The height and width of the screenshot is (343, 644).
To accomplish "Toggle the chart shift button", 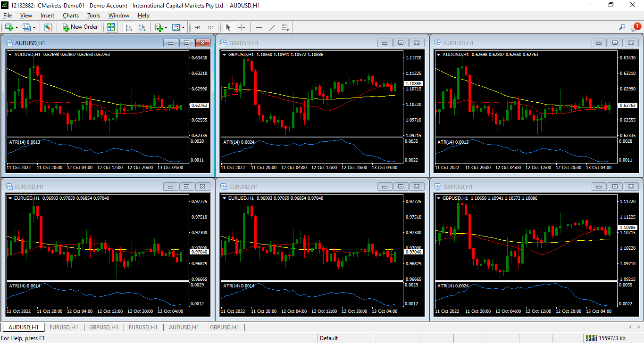I will 142,27.
